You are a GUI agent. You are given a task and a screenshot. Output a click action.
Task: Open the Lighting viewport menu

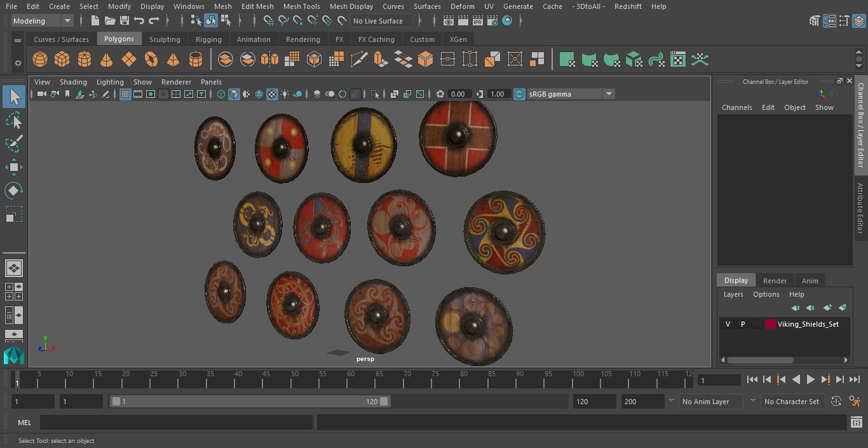110,82
